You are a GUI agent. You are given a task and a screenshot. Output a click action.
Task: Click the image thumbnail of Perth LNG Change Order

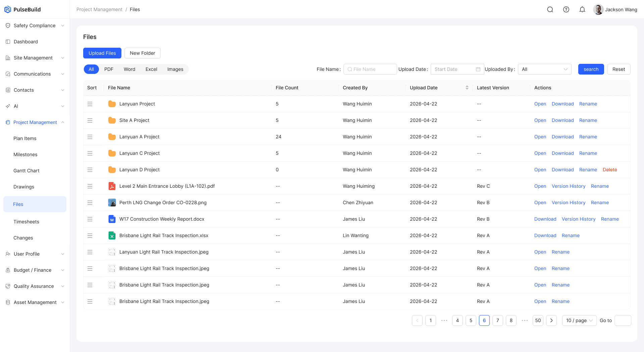point(112,203)
